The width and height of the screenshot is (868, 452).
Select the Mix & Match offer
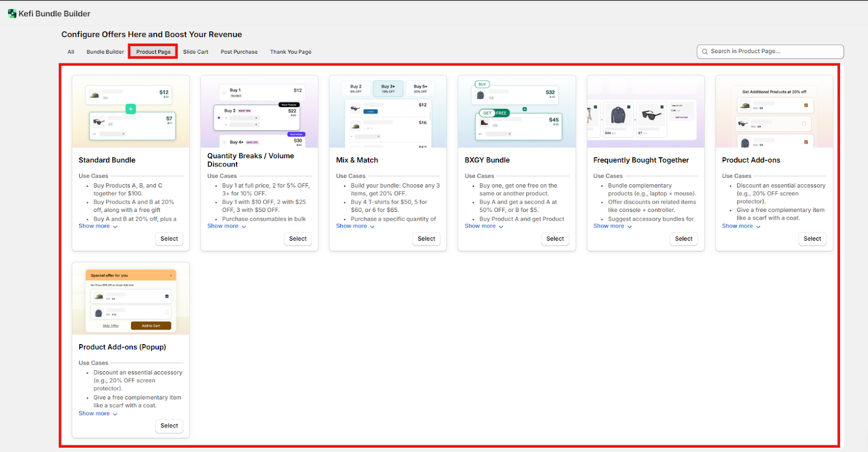[x=426, y=239]
